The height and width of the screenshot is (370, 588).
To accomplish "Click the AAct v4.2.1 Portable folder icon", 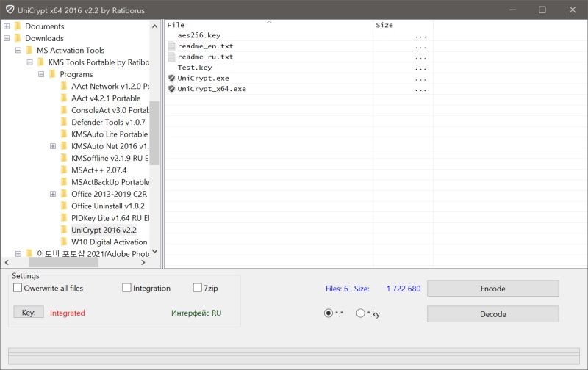I will pyautogui.click(x=64, y=98).
